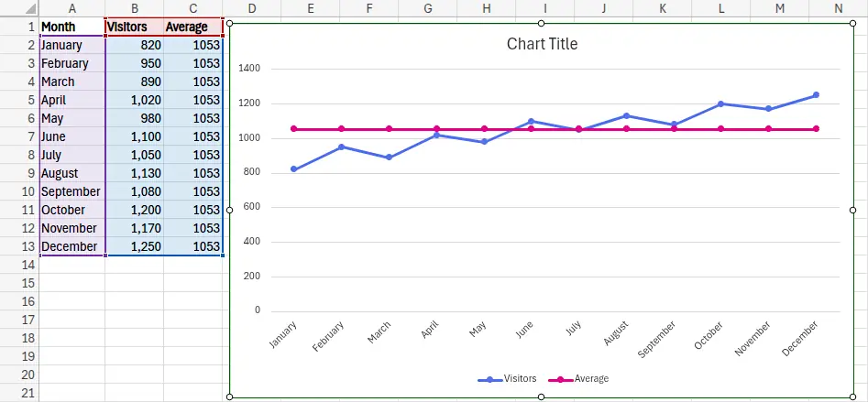Image resolution: width=868 pixels, height=402 pixels.
Task: Click the August horizontal axis label
Action: tap(617, 333)
